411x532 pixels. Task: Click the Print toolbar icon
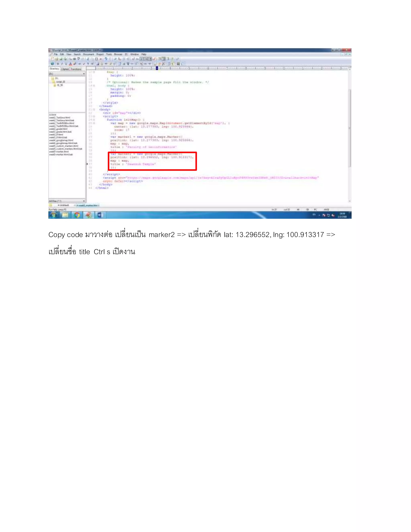point(74,59)
